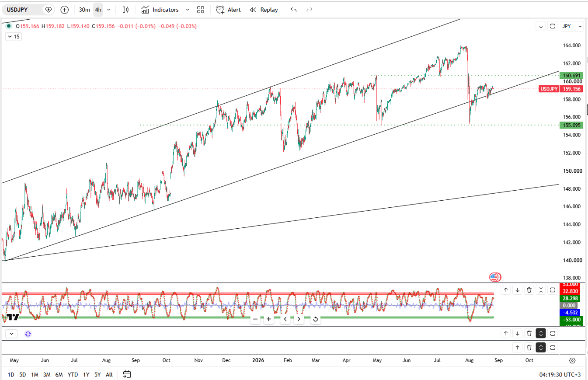588x380 pixels.
Task: Create a new Alert
Action: coord(228,10)
